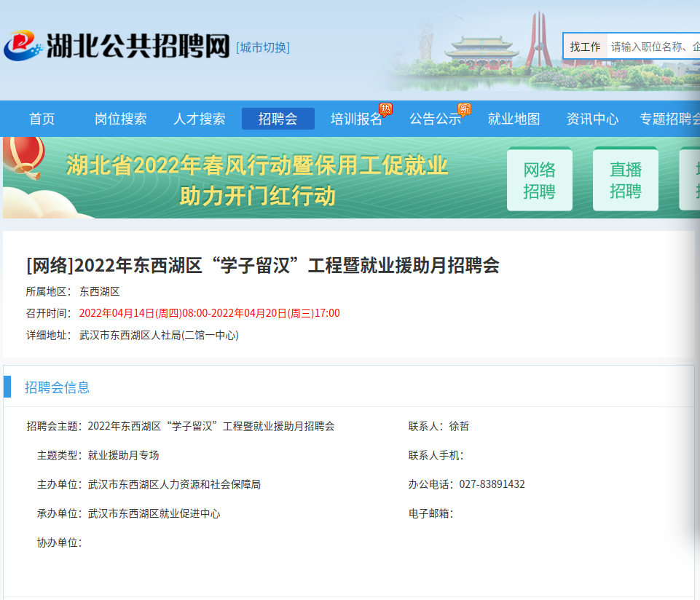Click the 网络招聘 banner button
Screen dimensions: 700x600
[x=539, y=179]
